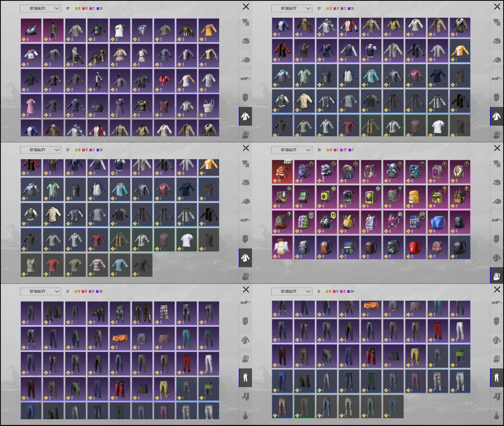The image size is (504, 426).
Task: Select helmet category icon in the backpack panel
Action: click(x=497, y=183)
